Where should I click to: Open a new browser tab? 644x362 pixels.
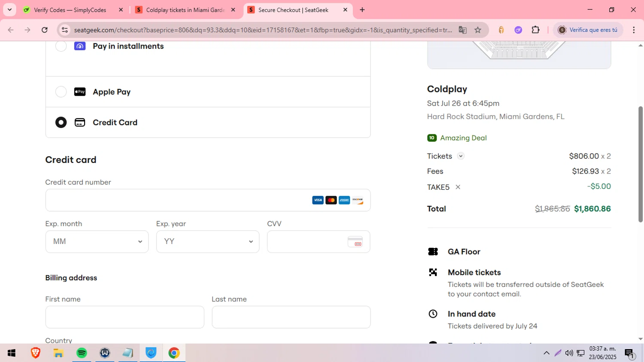(x=362, y=10)
